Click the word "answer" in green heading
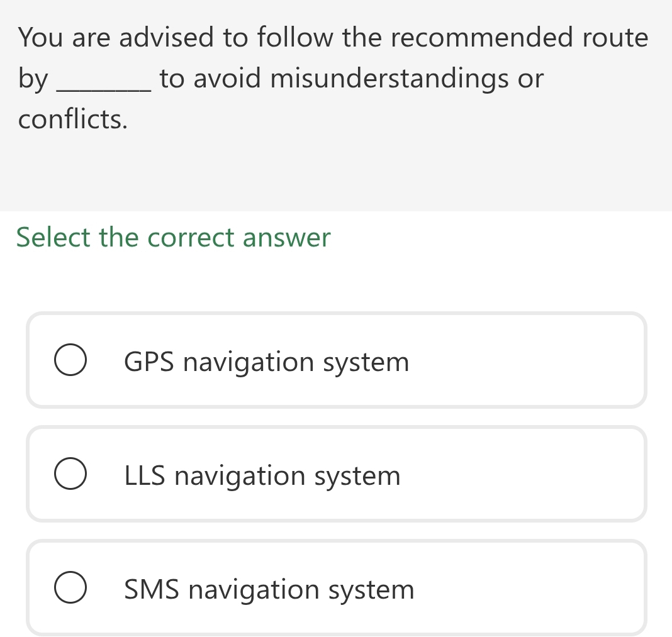Image resolution: width=672 pixels, height=637 pixels. (286, 238)
